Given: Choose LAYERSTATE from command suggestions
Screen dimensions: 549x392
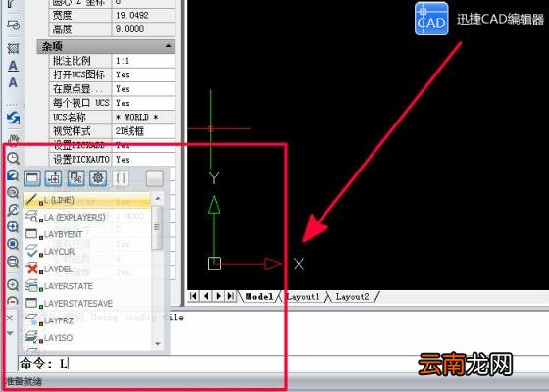Looking at the screenshot, I should (x=86, y=286).
